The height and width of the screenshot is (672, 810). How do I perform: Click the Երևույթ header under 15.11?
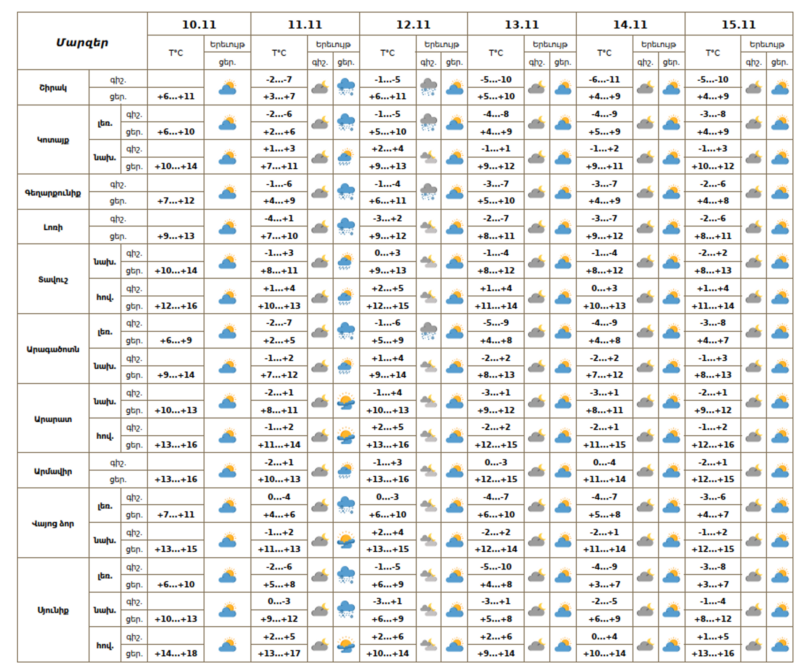767,44
